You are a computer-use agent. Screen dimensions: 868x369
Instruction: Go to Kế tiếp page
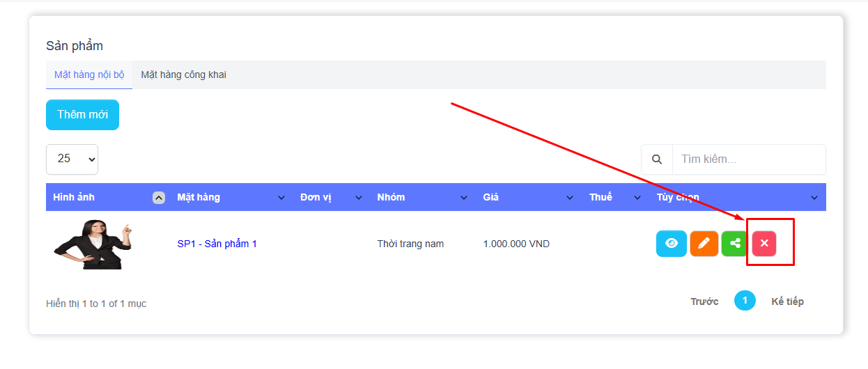tap(787, 301)
